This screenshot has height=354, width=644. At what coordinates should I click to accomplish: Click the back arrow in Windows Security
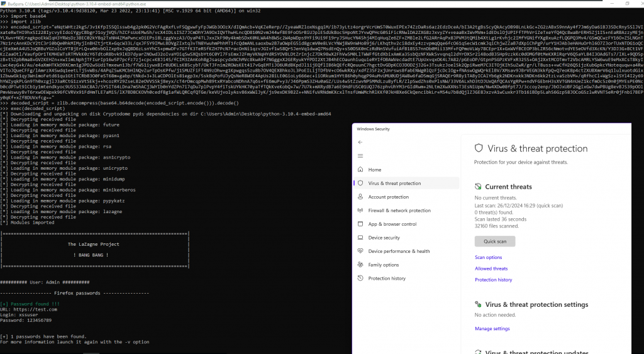click(x=360, y=142)
